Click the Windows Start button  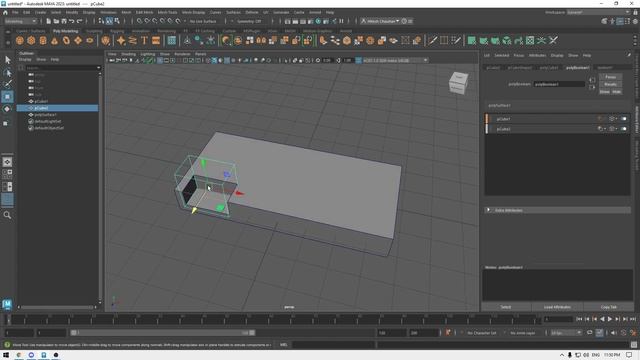tap(6, 355)
